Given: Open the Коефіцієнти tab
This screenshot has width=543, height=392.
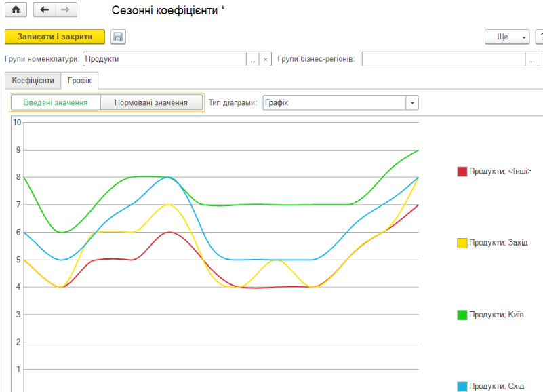Looking at the screenshot, I should pos(33,81).
